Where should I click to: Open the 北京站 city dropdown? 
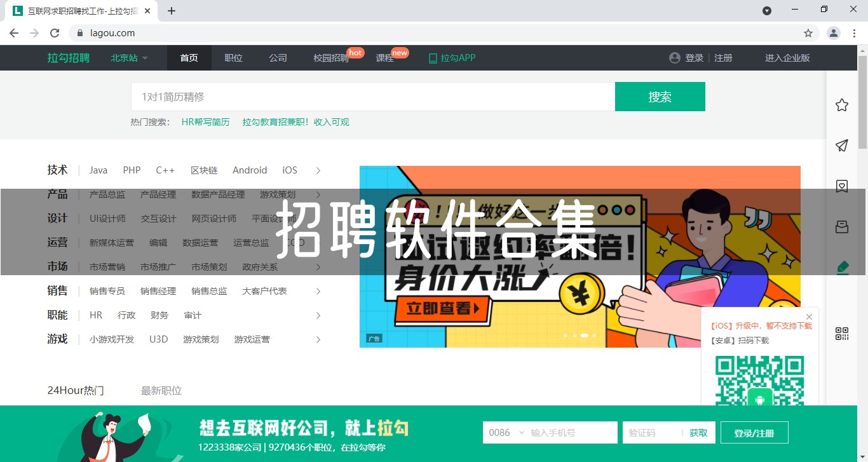(129, 58)
